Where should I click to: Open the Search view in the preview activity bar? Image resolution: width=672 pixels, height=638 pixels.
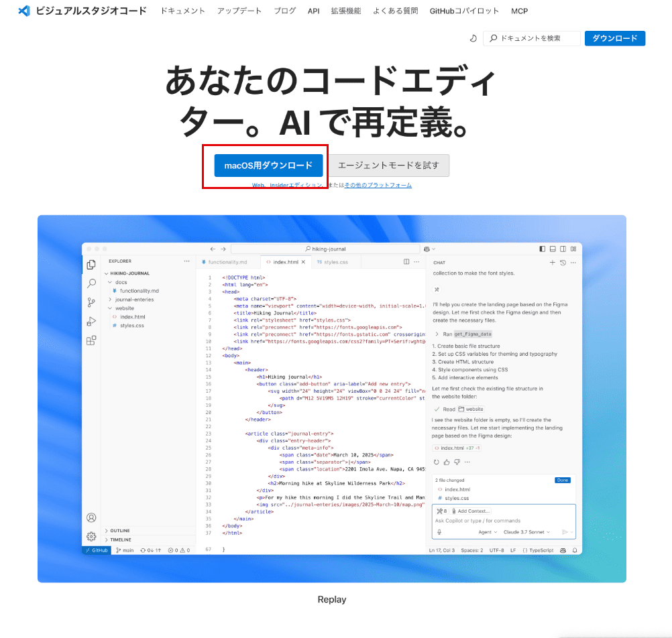91,283
